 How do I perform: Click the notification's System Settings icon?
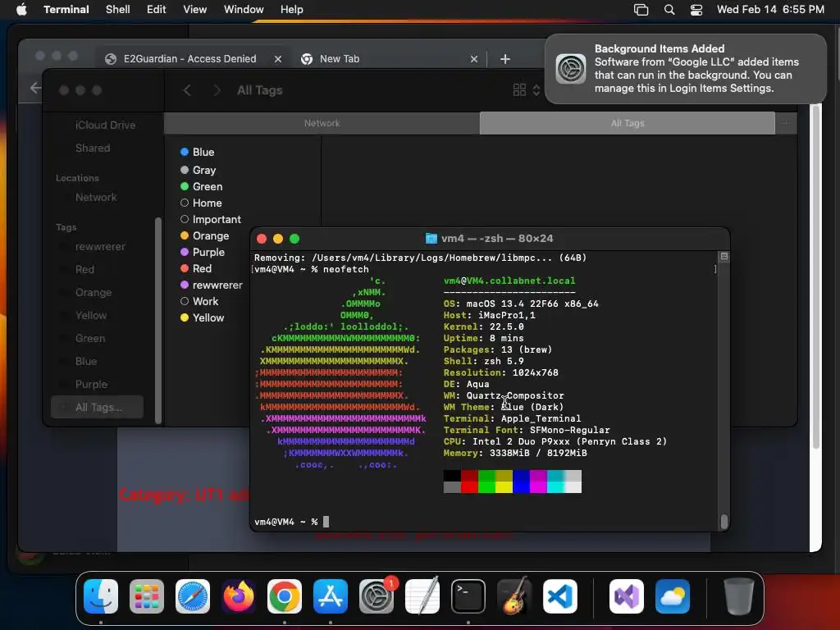click(571, 69)
